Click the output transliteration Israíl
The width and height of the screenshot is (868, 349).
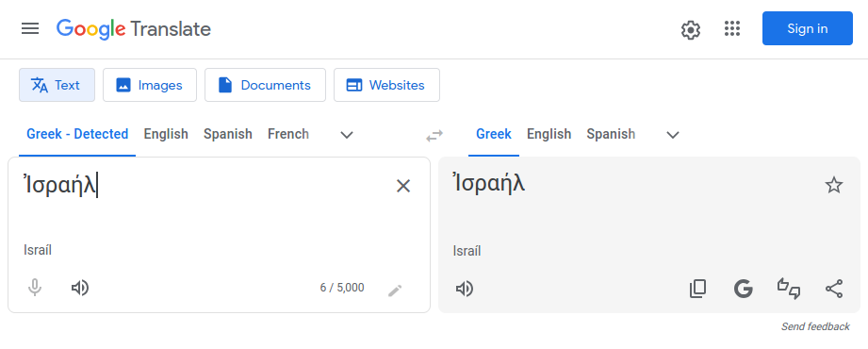pyautogui.click(x=467, y=251)
